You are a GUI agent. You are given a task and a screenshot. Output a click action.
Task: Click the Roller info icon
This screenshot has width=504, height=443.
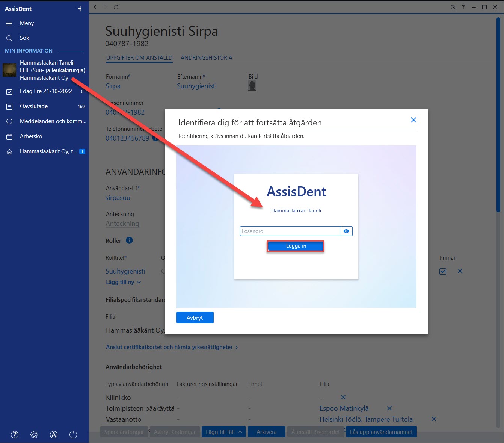point(129,240)
